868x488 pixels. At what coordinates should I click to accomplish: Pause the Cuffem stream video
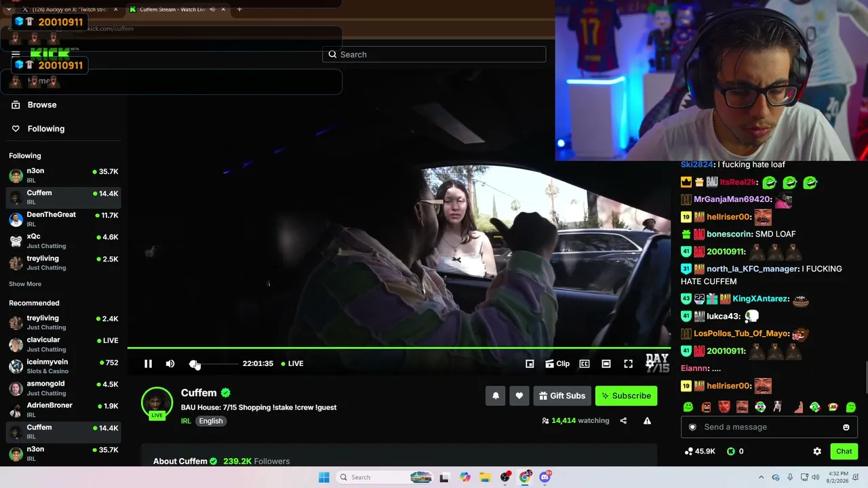pyautogui.click(x=148, y=364)
